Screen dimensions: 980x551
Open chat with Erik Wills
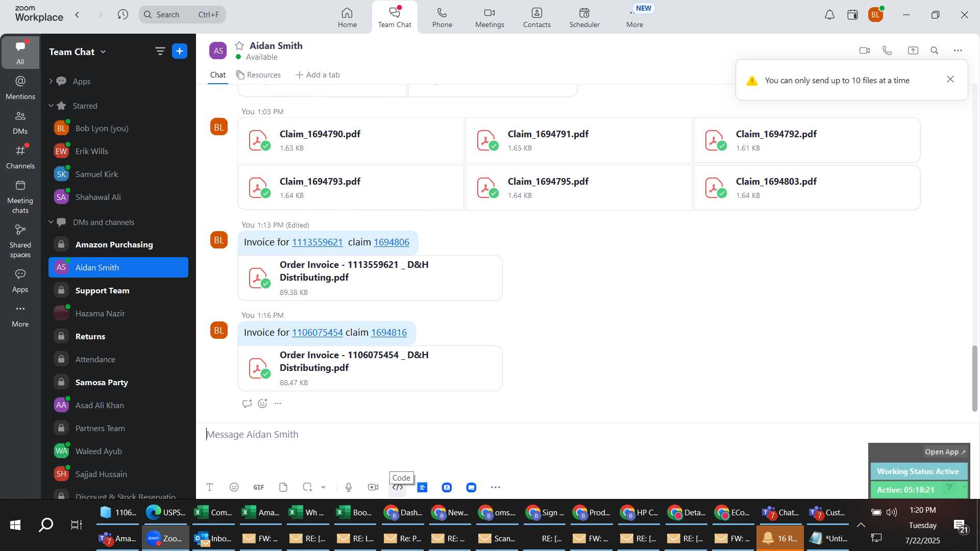[118, 151]
